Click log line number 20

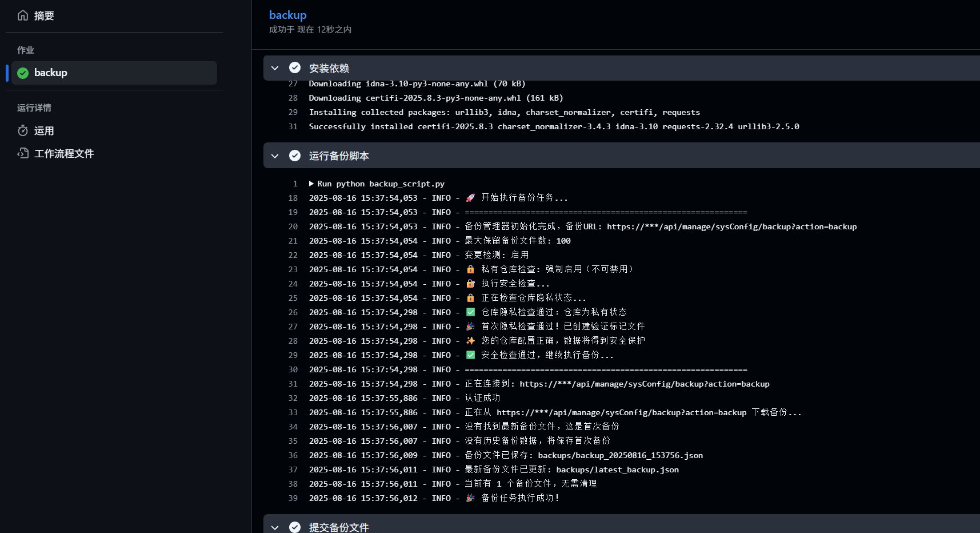[293, 226]
